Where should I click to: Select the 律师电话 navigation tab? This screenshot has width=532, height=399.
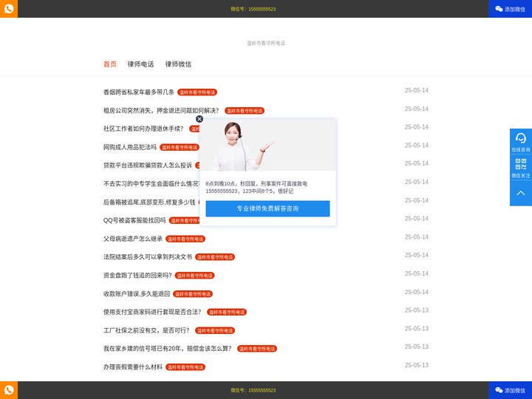pos(141,64)
